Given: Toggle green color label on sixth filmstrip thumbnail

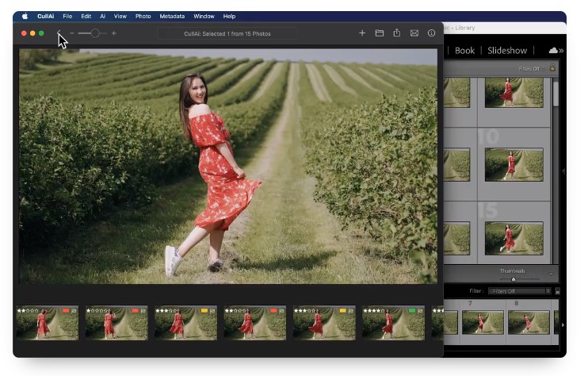Looking at the screenshot, I should (411, 311).
